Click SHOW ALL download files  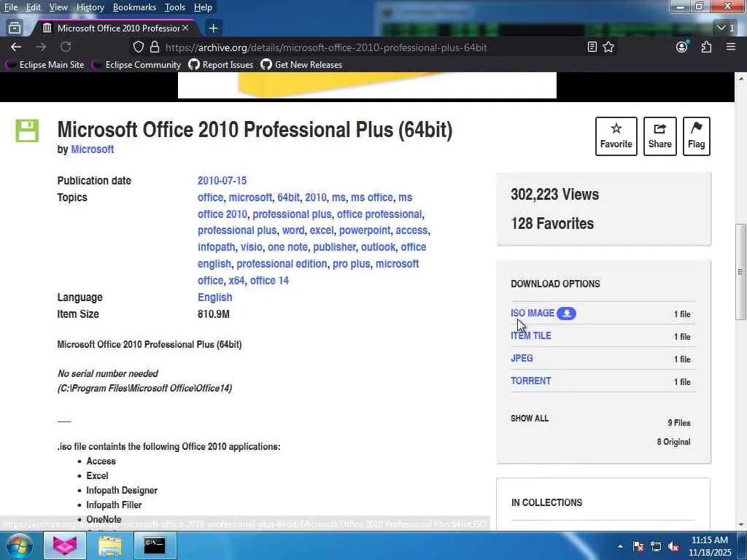pyautogui.click(x=530, y=418)
